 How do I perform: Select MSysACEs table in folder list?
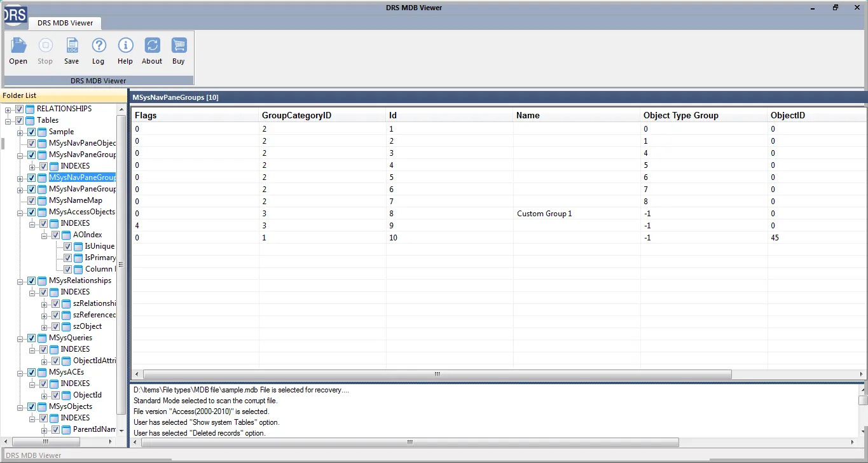66,372
